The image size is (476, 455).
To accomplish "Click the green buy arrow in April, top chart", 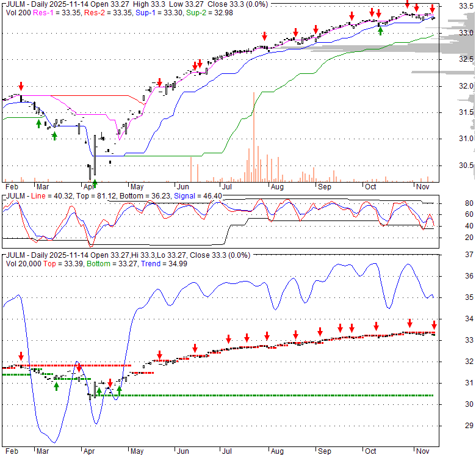I will pyautogui.click(x=95, y=183).
